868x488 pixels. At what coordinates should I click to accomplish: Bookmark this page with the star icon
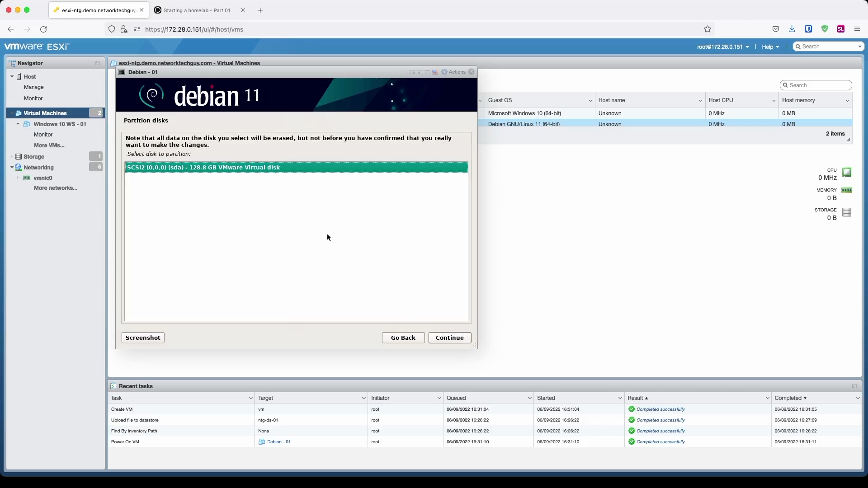708,29
